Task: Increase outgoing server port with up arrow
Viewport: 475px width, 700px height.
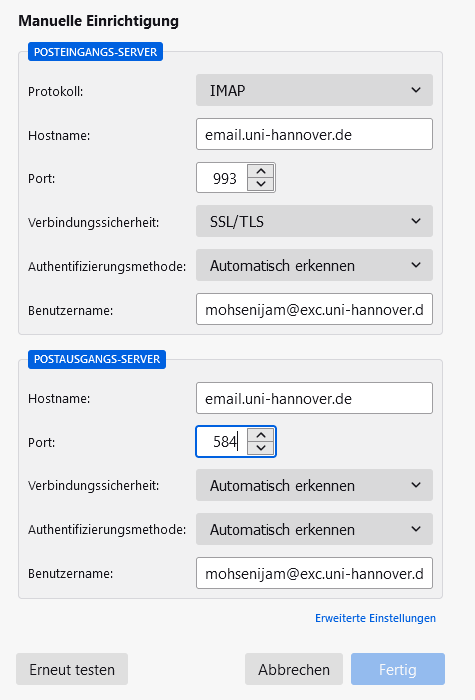Action: tap(261, 435)
